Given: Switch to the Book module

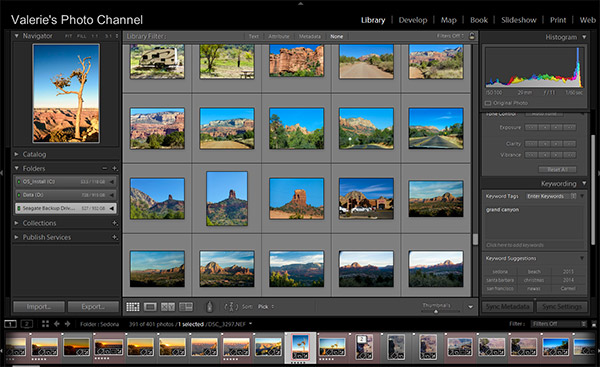Looking at the screenshot, I should (x=479, y=20).
